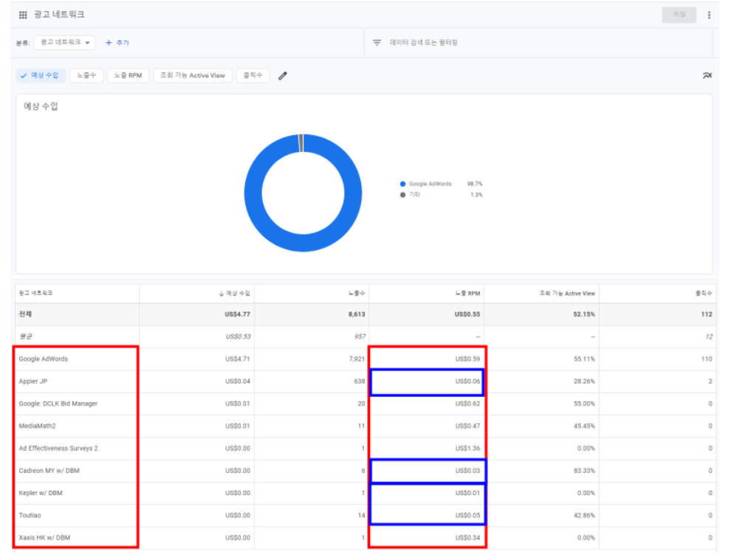Click Appier JP RPM value US$0.06
Screen dimensions: 731x560
[467, 381]
